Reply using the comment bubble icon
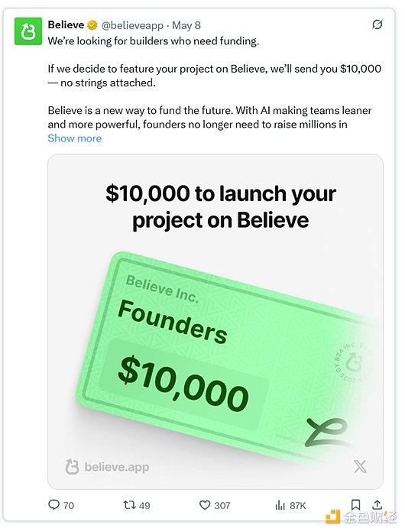This screenshot has width=405, height=532. pyautogui.click(x=54, y=504)
